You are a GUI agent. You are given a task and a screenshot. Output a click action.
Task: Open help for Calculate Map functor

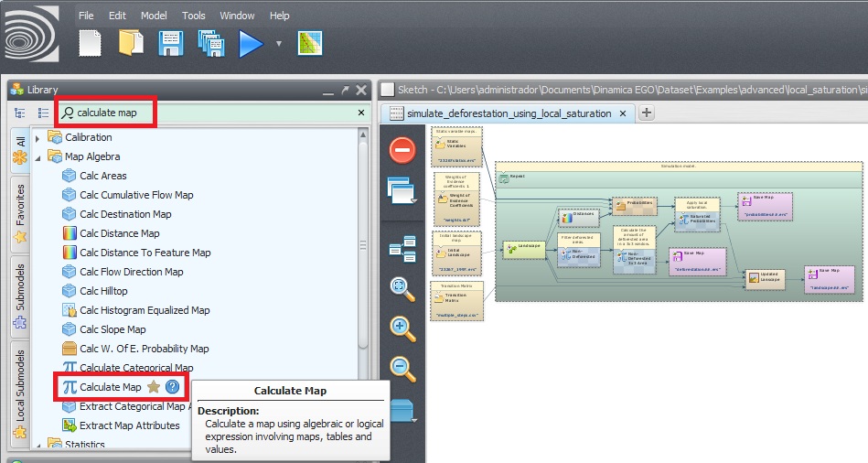click(x=172, y=387)
